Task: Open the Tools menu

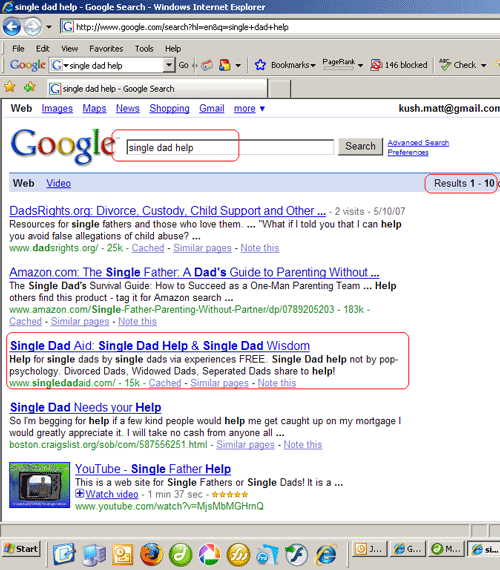Action: pyautogui.click(x=144, y=48)
